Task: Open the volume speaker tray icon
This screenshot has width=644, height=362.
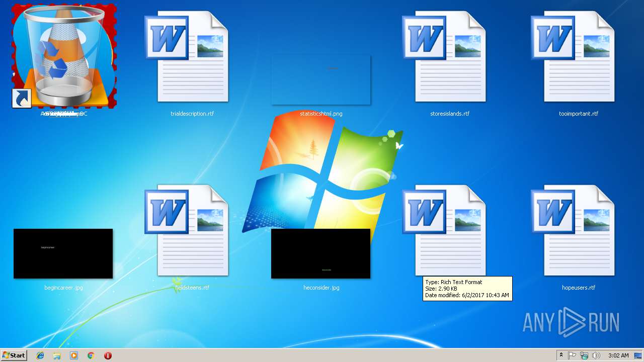Action: (x=596, y=355)
